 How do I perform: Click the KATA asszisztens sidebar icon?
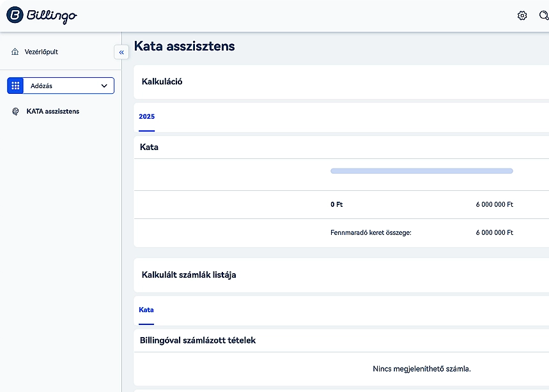15,112
